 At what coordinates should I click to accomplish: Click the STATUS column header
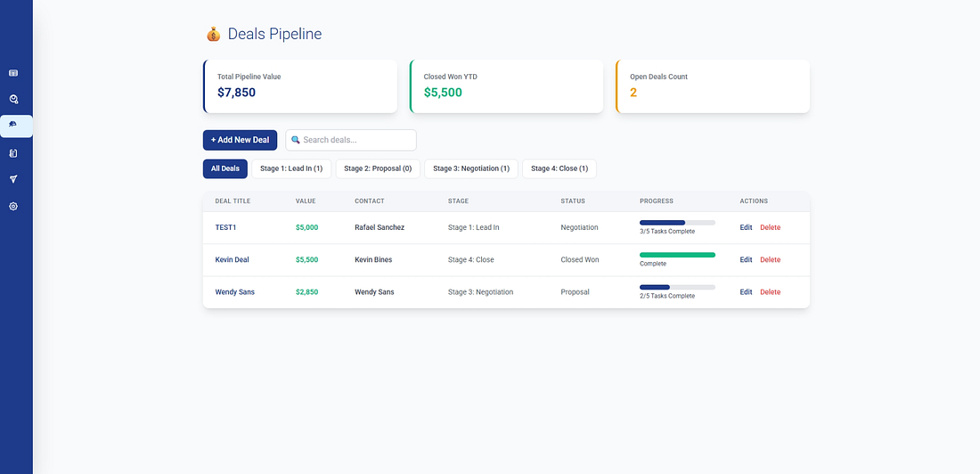tap(573, 201)
